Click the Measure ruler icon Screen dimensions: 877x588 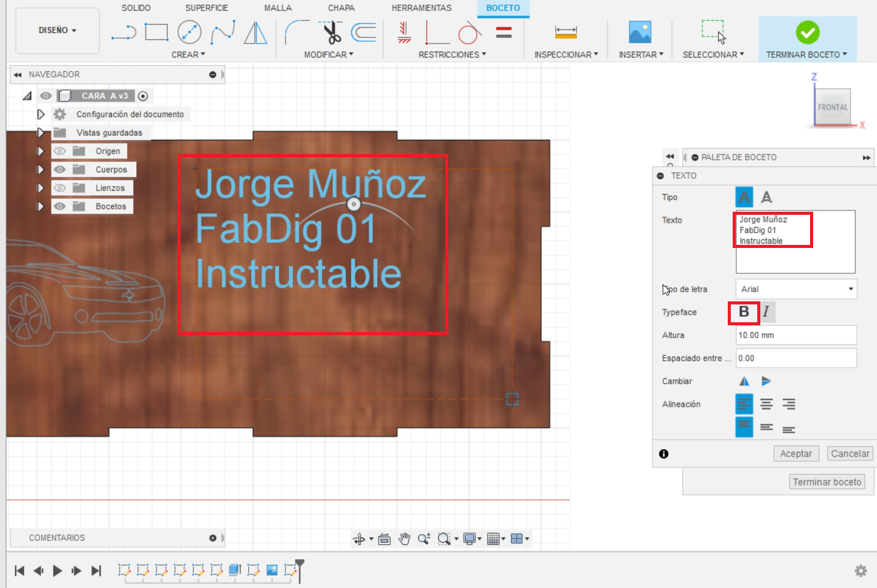(x=566, y=32)
